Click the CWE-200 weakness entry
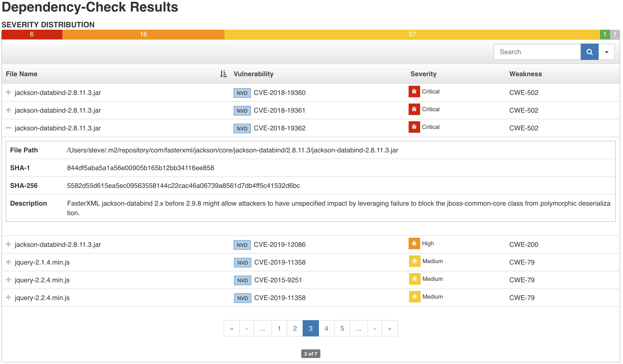The width and height of the screenshot is (623, 364). point(524,245)
